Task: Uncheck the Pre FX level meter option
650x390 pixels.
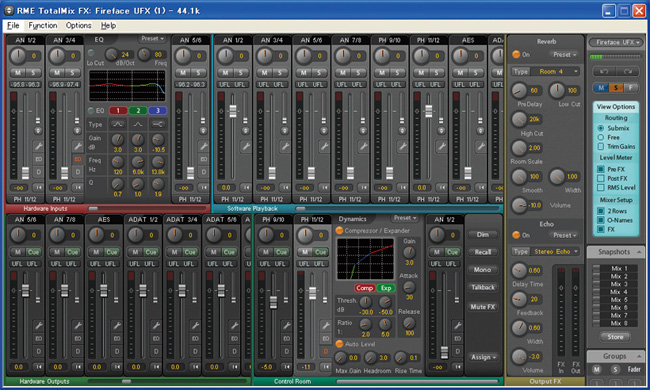Action: click(600, 169)
